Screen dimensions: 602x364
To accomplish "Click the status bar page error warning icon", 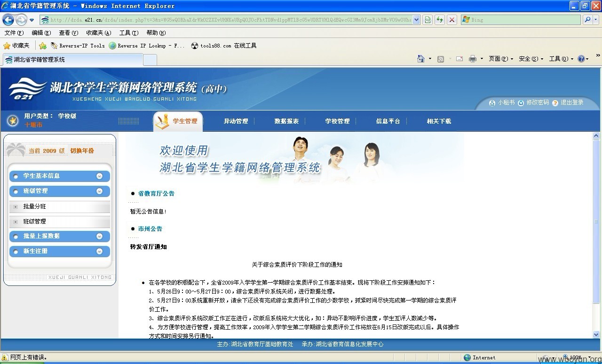I will tap(5, 357).
